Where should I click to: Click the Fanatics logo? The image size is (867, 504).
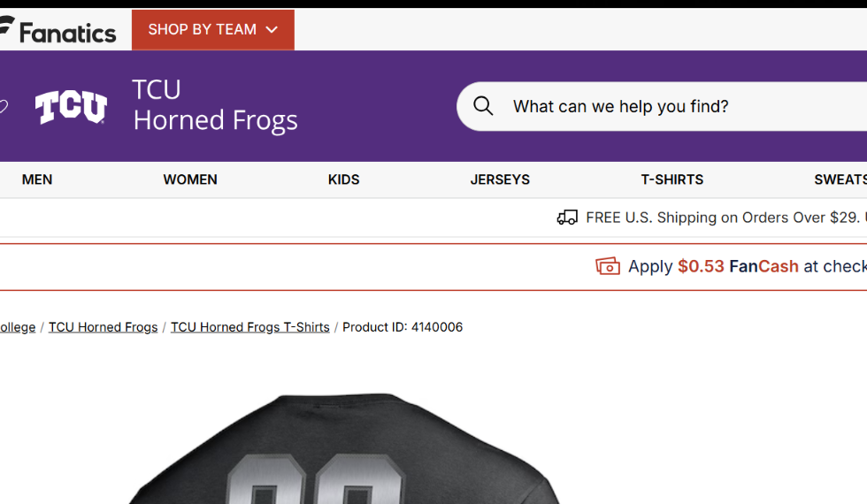58,30
